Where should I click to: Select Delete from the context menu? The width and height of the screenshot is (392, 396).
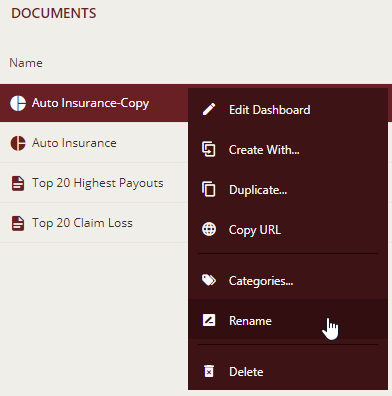tap(288, 371)
